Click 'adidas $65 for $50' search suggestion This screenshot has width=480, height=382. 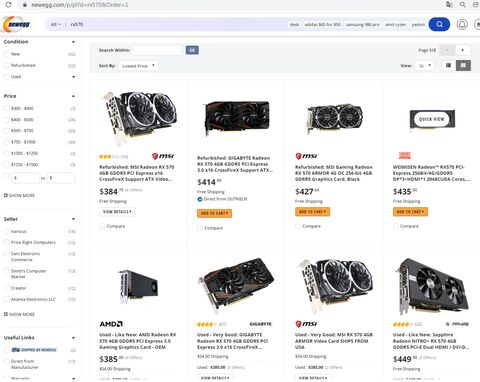tap(322, 24)
